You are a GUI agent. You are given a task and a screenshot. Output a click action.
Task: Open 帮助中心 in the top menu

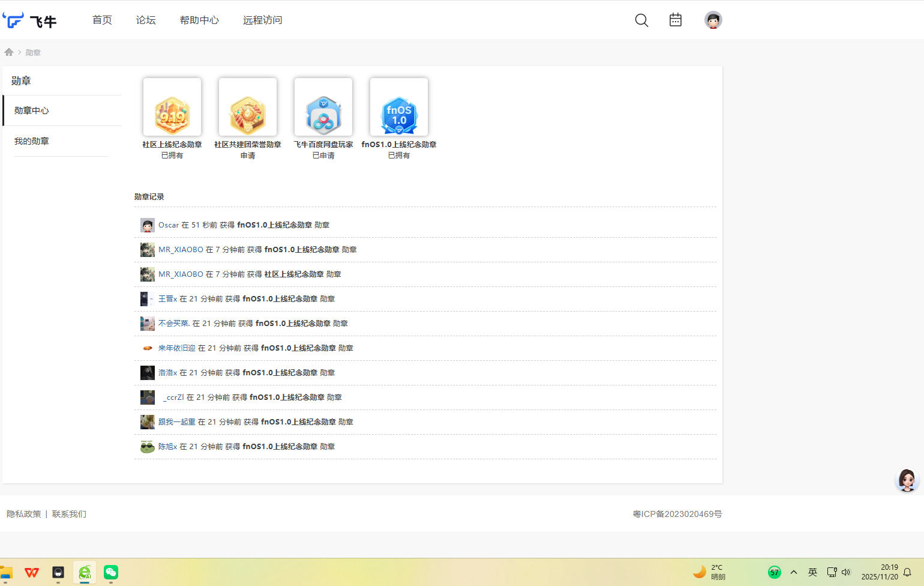point(199,20)
